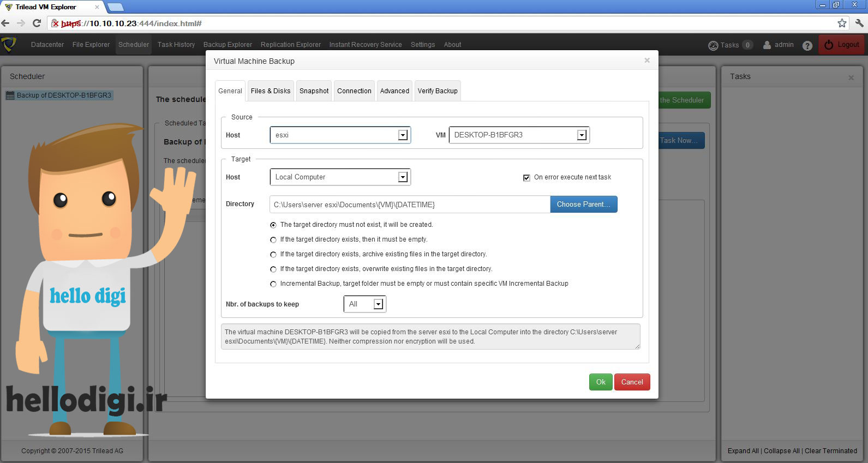
Task: Toggle On error execute next task
Action: pos(526,178)
